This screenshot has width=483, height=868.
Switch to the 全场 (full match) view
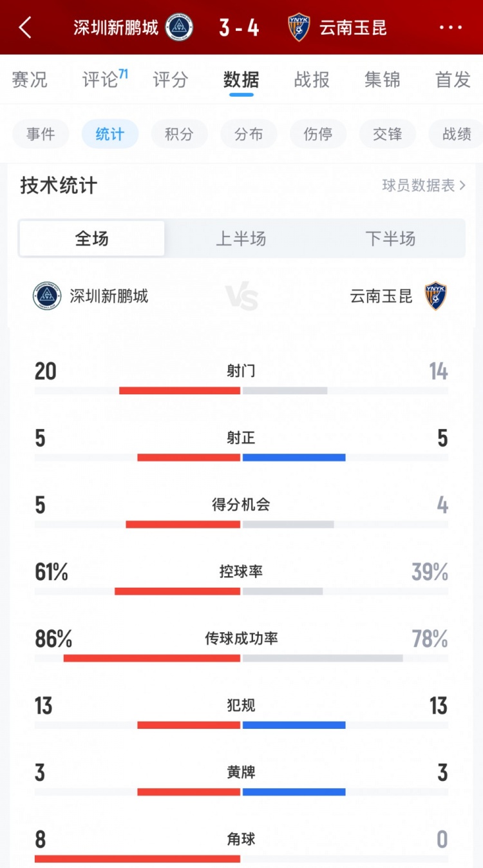[x=91, y=238]
